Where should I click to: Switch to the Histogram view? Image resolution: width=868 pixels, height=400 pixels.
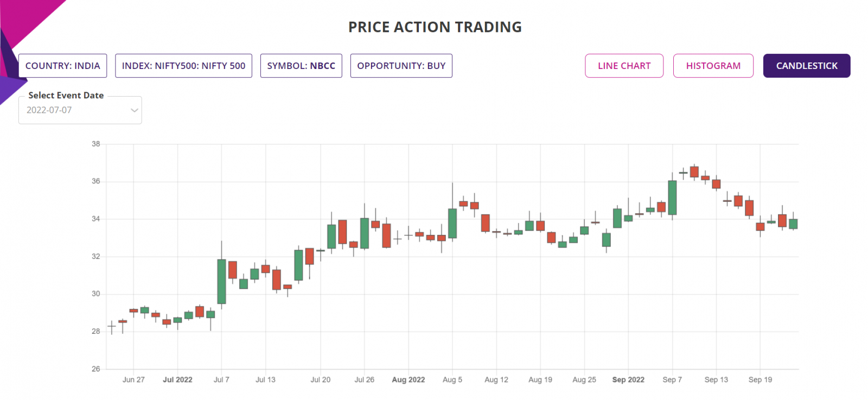pos(713,66)
